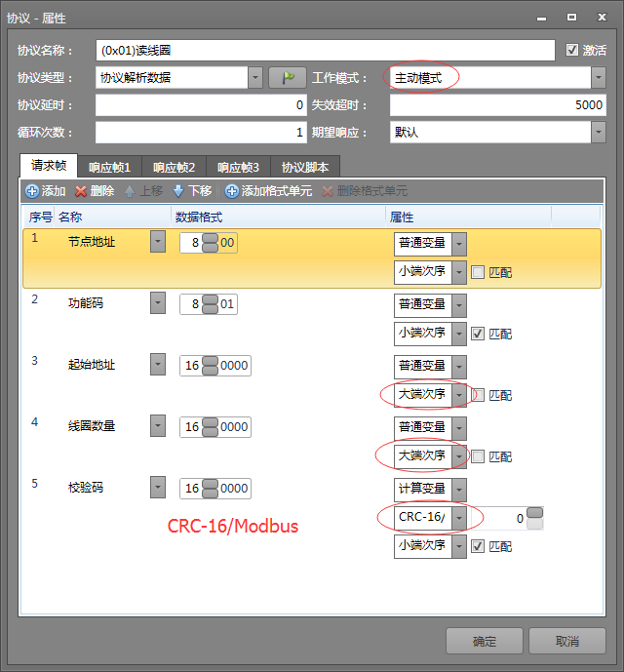Screen dimensions: 624x672
Task: Click the 下移 down arrow icon
Action: [x=178, y=191]
